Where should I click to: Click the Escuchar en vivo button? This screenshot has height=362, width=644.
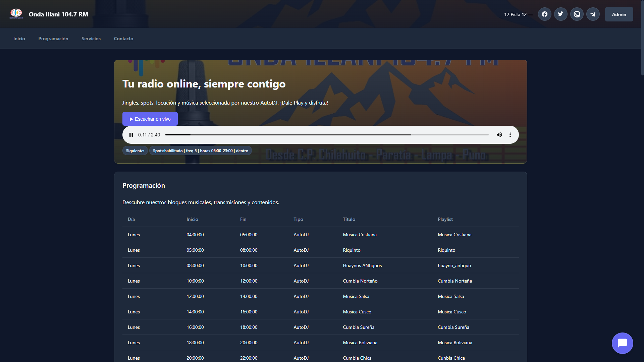coord(150,119)
